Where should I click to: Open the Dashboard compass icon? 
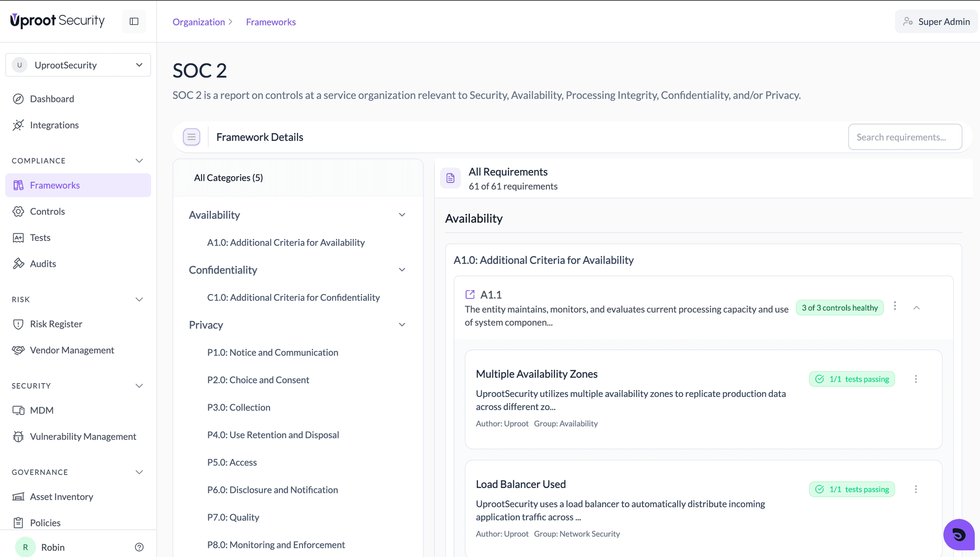(x=18, y=99)
